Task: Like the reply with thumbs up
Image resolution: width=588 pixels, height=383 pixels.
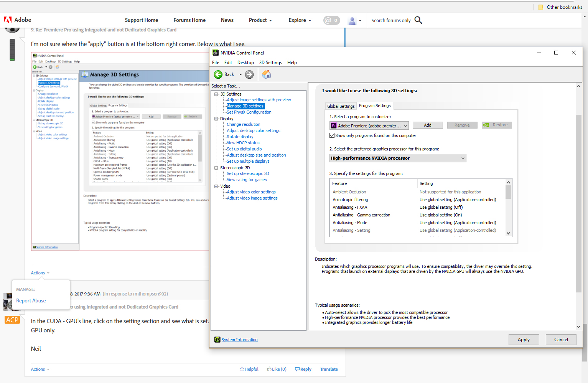Action: click(277, 369)
